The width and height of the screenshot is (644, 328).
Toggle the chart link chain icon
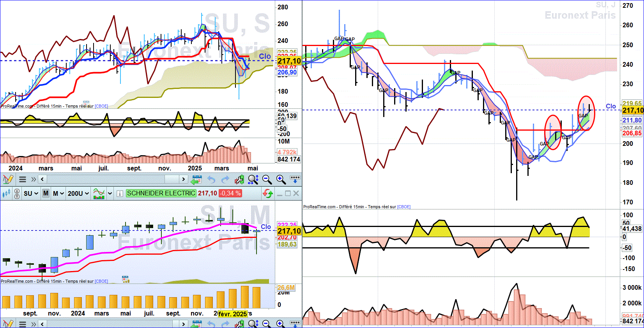pos(17,193)
